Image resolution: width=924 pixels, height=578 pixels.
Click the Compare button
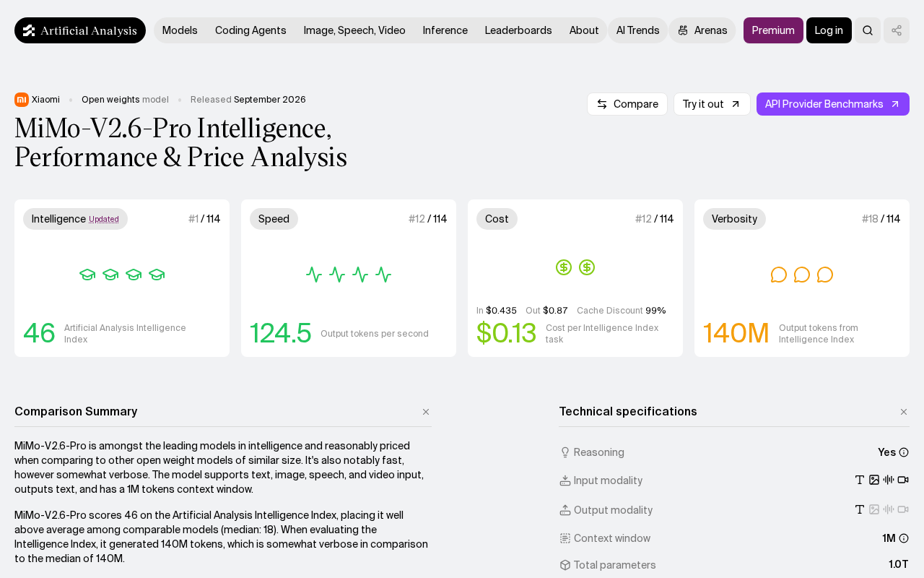click(627, 104)
